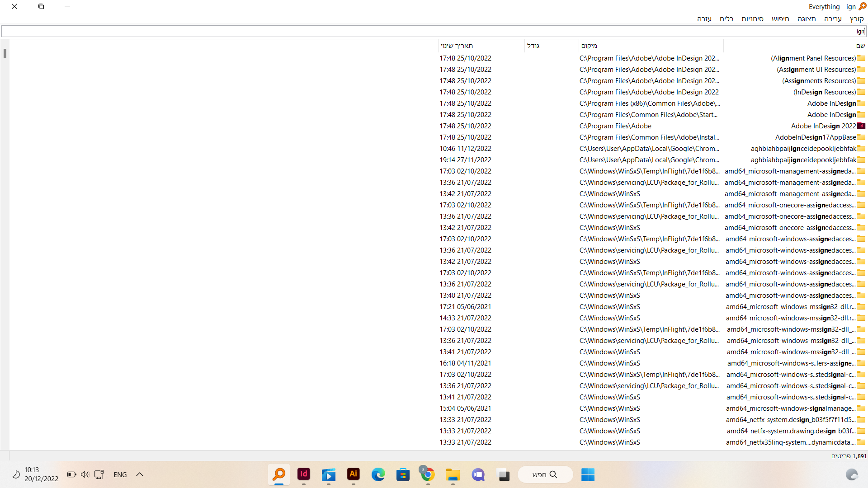Screen dimensions: 868x488
Task: Click the Adobe InDesign 2022 application icon in results
Action: click(x=861, y=126)
